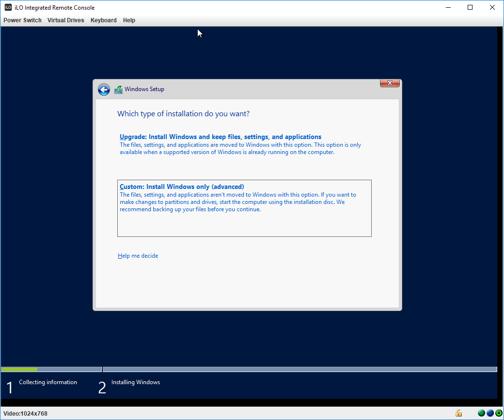
Task: Select Custom: Install Windows only (advanced)
Action: tap(182, 187)
